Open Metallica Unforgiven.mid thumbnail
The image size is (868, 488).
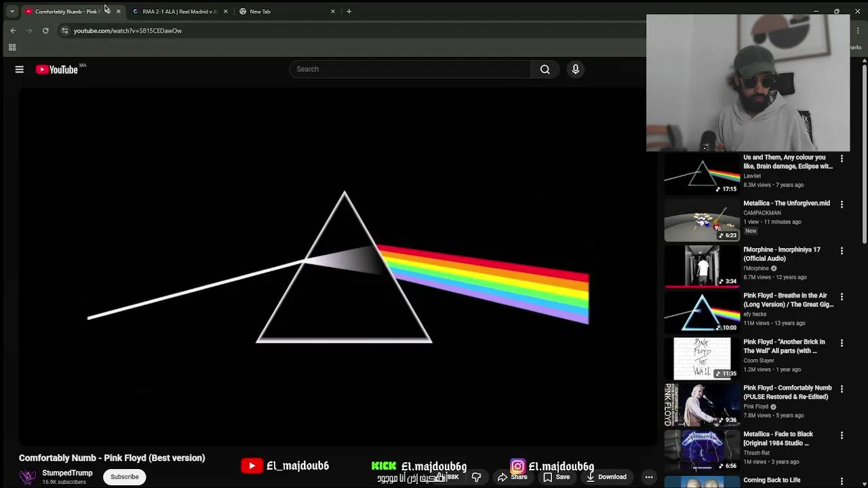(x=702, y=220)
